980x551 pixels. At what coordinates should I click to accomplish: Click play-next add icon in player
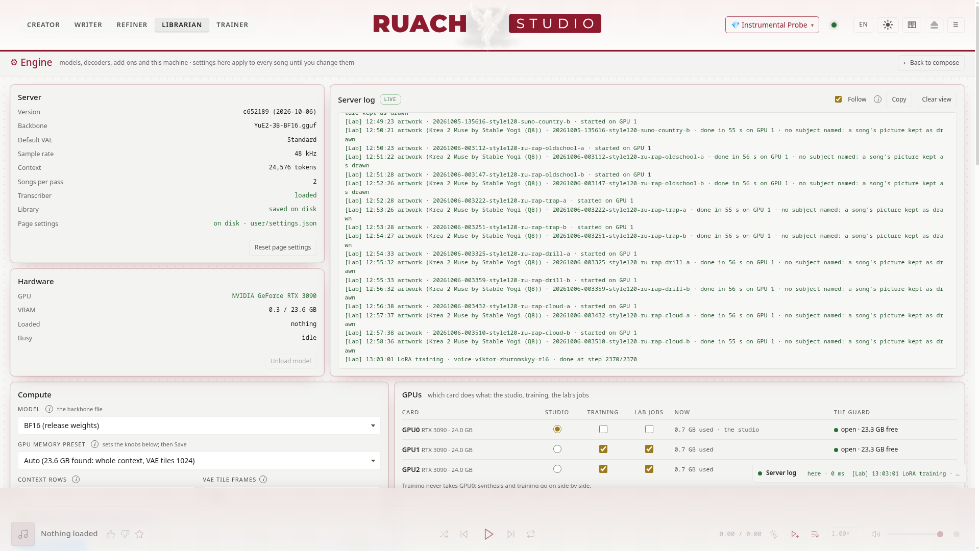coord(795,534)
